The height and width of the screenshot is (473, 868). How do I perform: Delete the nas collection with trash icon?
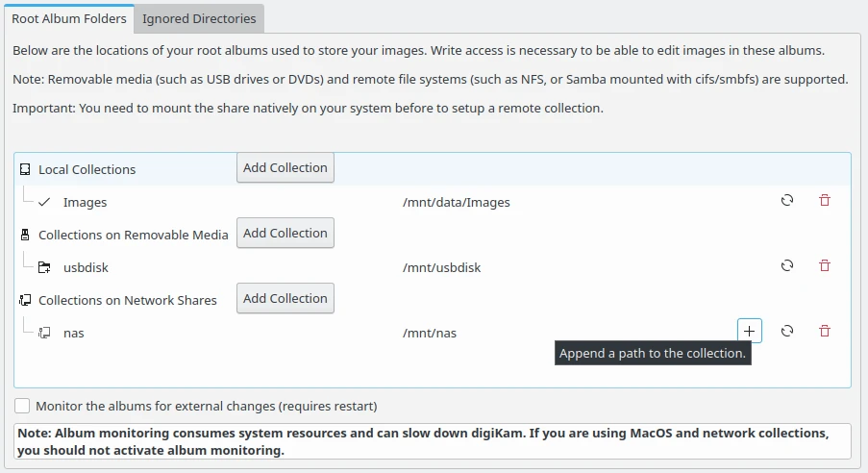824,331
